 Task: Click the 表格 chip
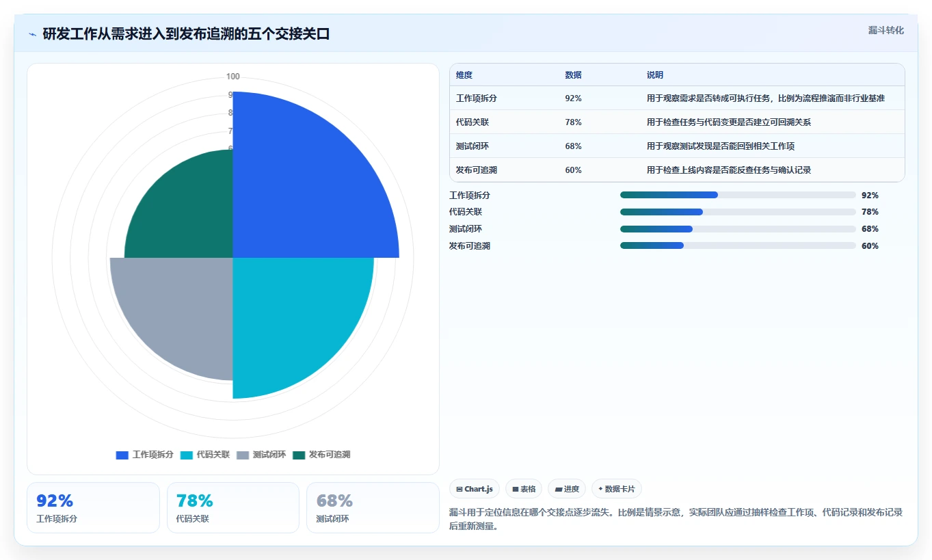point(524,489)
